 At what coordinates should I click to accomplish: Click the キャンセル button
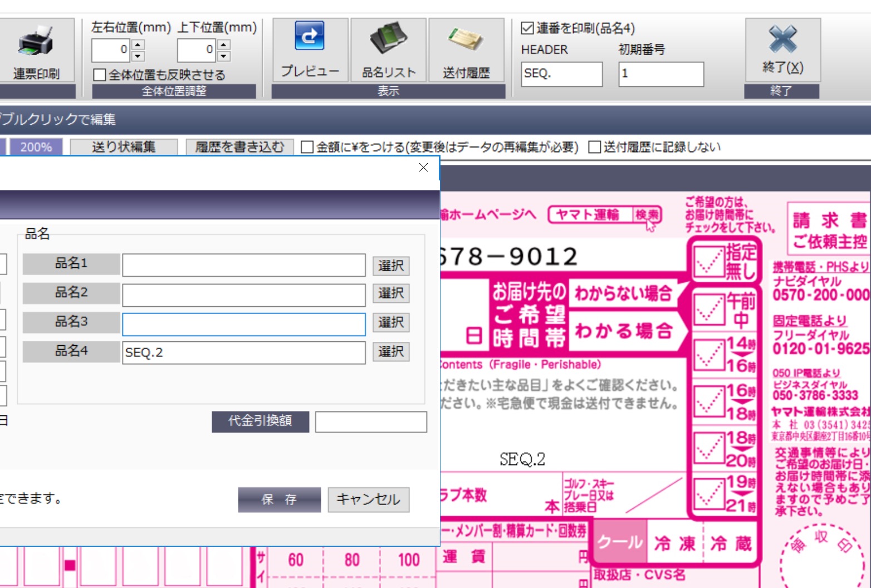[368, 499]
